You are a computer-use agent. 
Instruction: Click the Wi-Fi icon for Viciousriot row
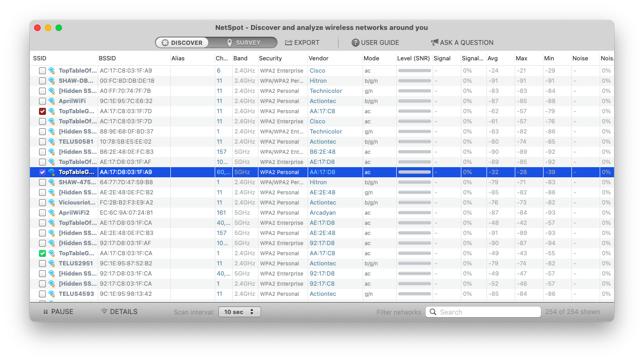[52, 202]
